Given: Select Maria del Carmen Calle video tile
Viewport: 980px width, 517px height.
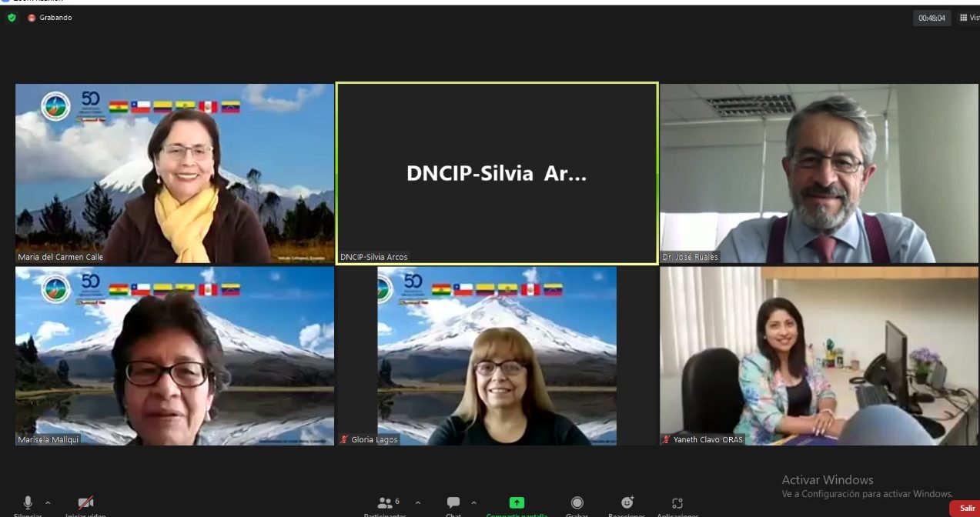Looking at the screenshot, I should coord(175,173).
